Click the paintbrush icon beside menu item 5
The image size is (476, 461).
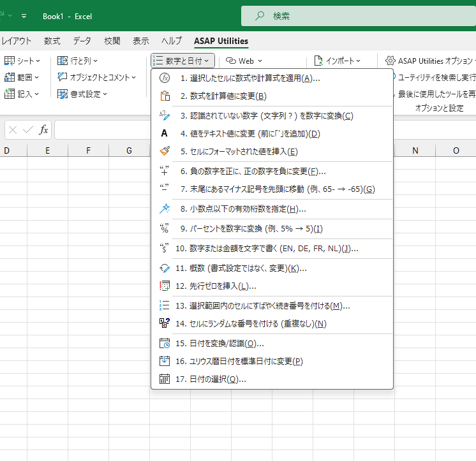pos(165,151)
